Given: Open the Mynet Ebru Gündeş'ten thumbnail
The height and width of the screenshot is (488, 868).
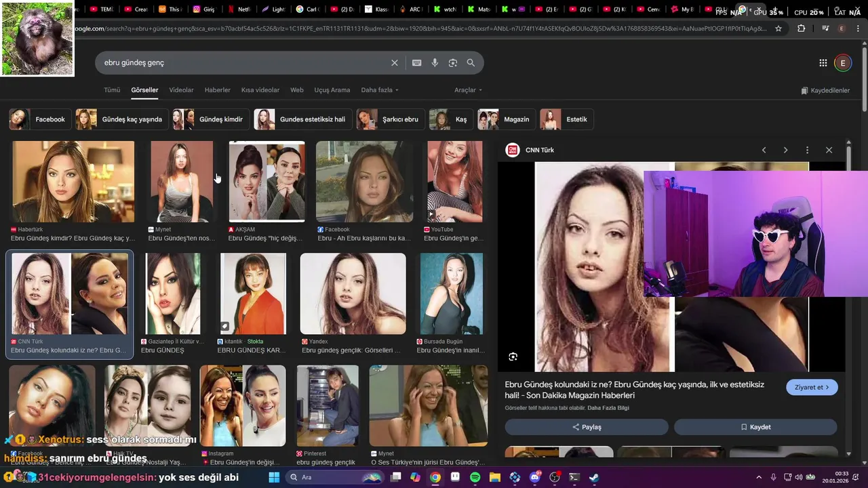Looking at the screenshot, I should tap(182, 182).
